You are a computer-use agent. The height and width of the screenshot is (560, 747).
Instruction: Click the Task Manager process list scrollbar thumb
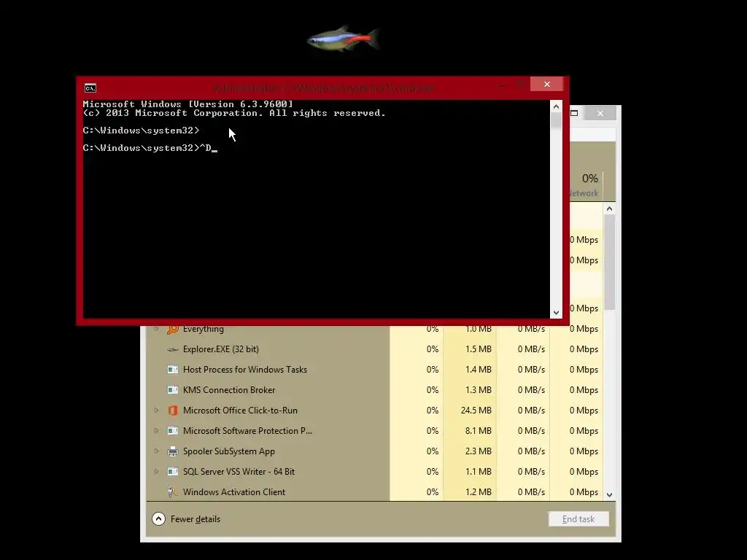pos(609,262)
